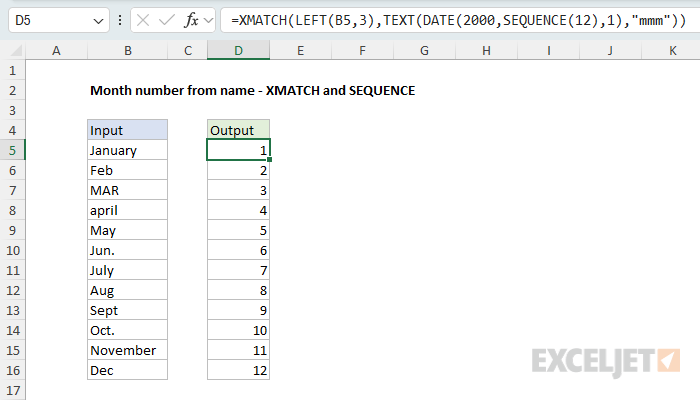Open the Insert Function fx button
The image size is (700, 400).
click(192, 20)
